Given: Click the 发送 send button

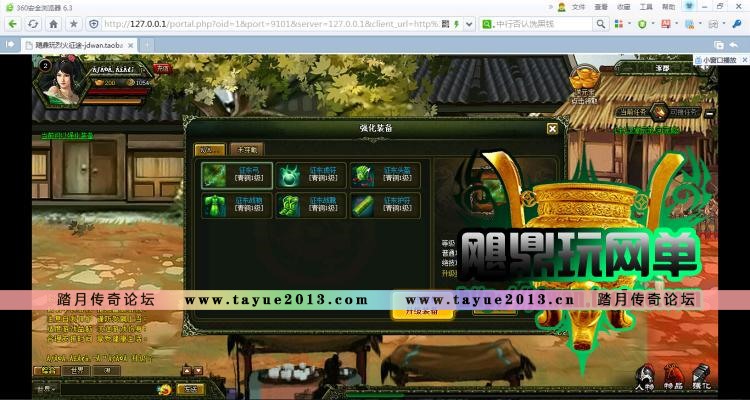Looking at the screenshot, I should pos(191,389).
